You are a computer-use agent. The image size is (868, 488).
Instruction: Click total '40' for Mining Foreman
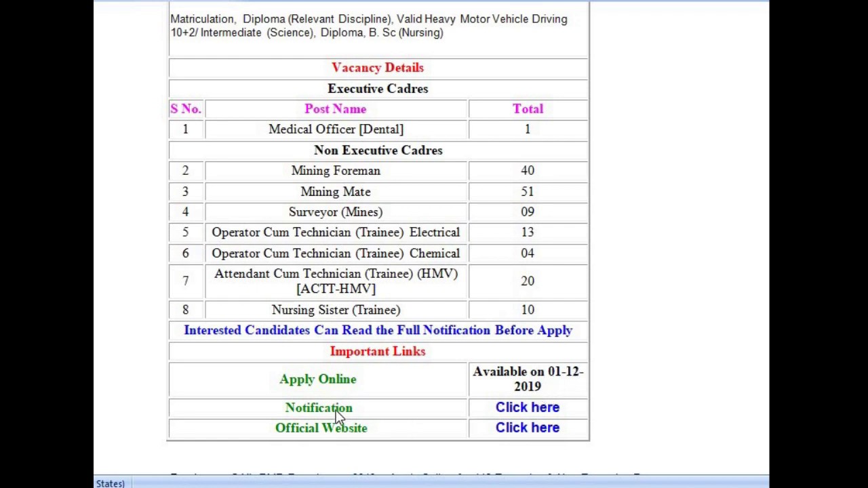pyautogui.click(x=528, y=171)
